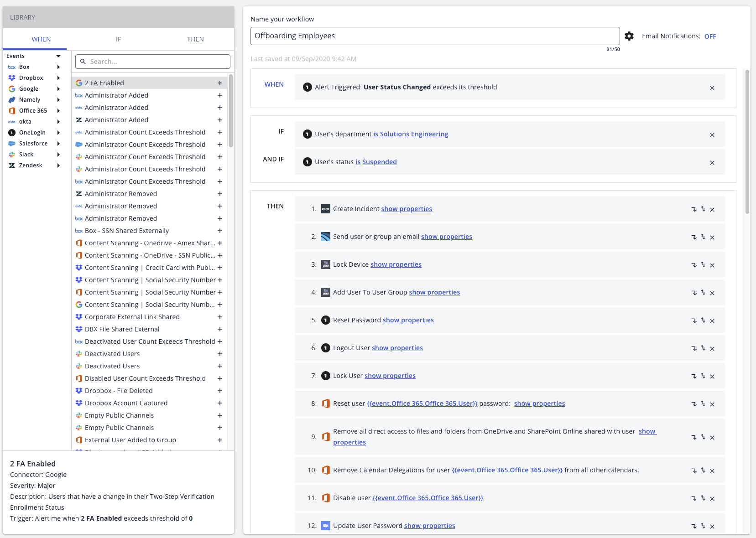Reorder the Reset Password action

[703, 321]
